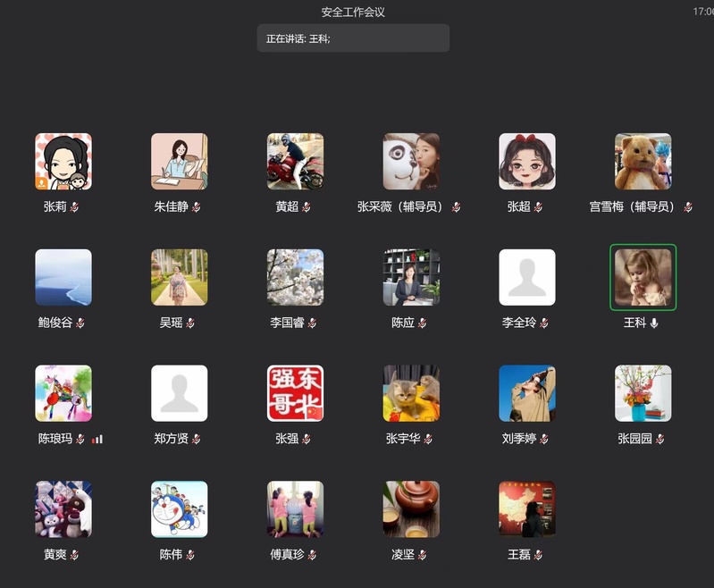This screenshot has height=588, width=714.
Task: Select 王科's highlighted speaker avatar
Action: pos(643,277)
